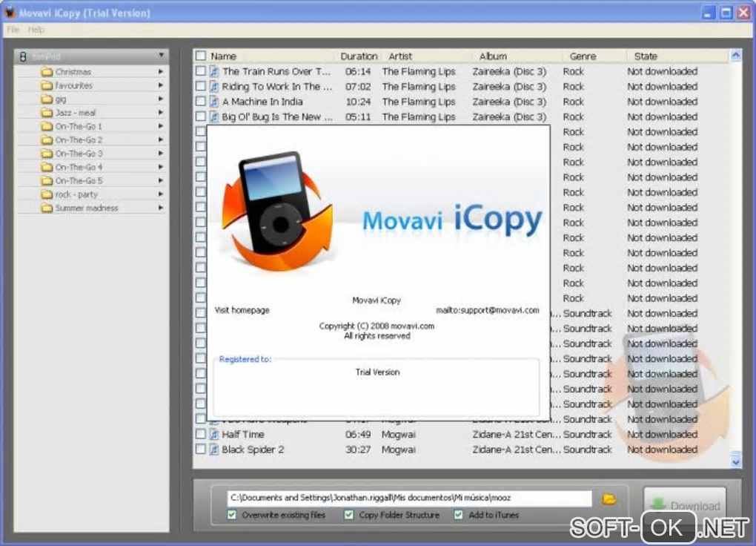
Task: Click the On-The-Go 1 folder icon
Action: tap(47, 126)
